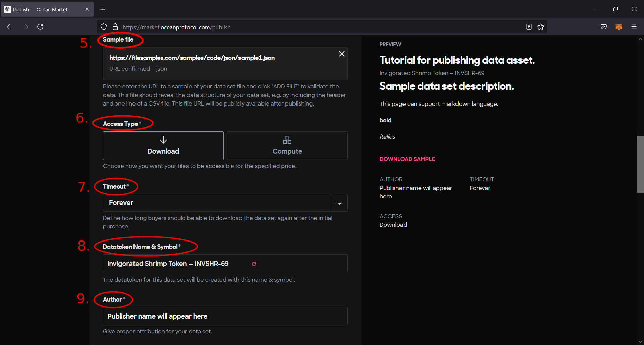Image resolution: width=644 pixels, height=345 pixels.
Task: Expand the Timeout dropdown arrow
Action: pos(340,203)
